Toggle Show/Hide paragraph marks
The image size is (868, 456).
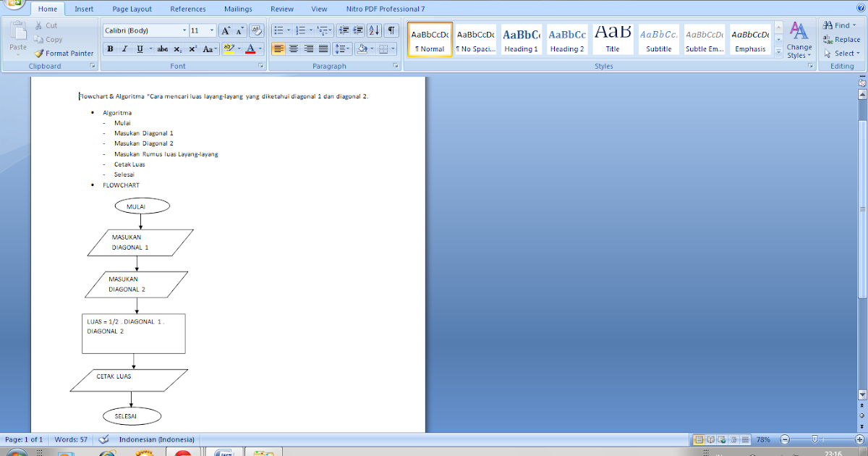[x=391, y=30]
